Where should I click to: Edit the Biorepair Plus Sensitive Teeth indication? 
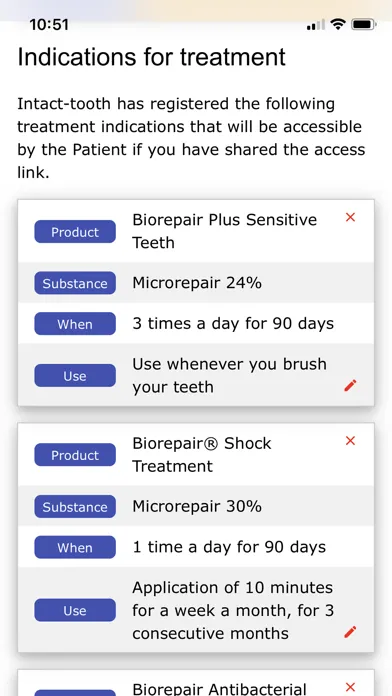click(350, 386)
